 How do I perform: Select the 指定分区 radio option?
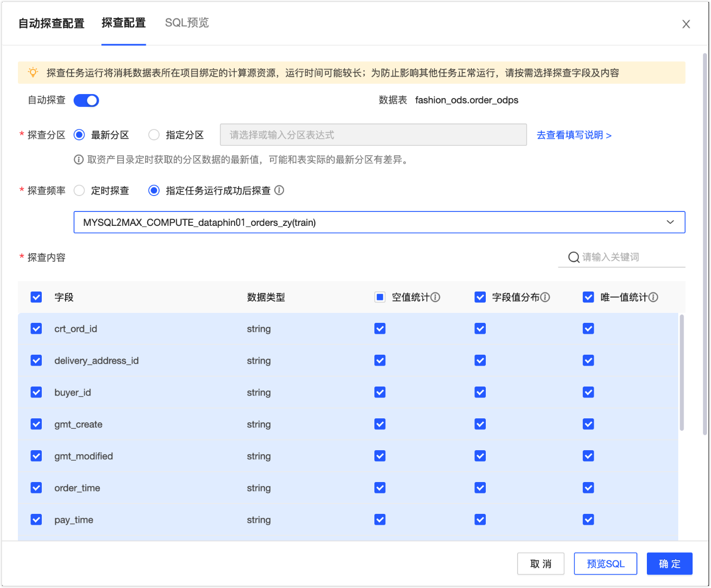[x=154, y=135]
